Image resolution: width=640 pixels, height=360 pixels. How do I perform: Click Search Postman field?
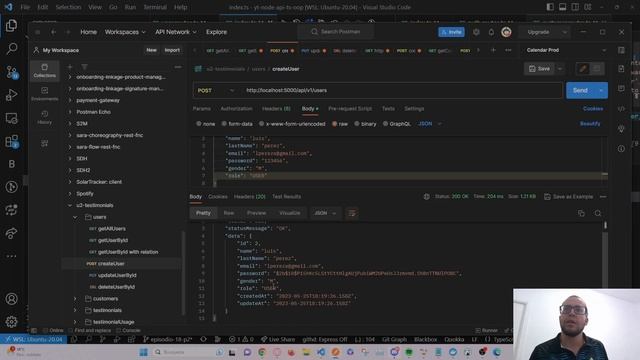pos(336,32)
